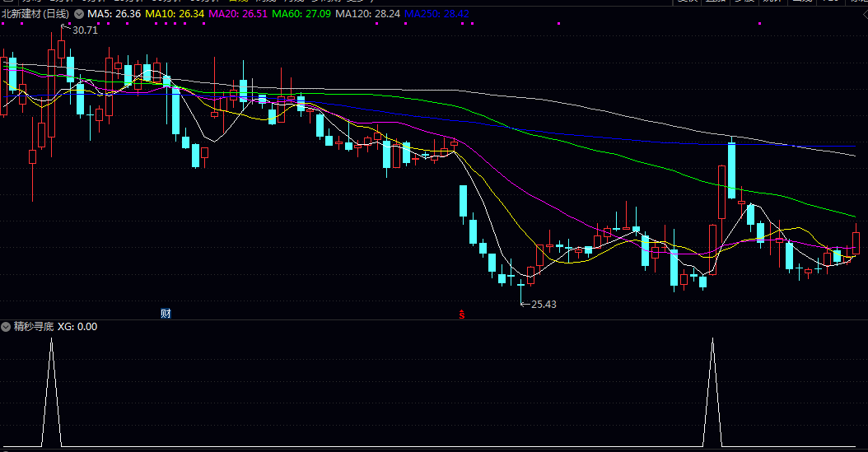Image resolution: width=868 pixels, height=452 pixels.
Task: Select the MA250: 28.42 label
Action: [436, 14]
